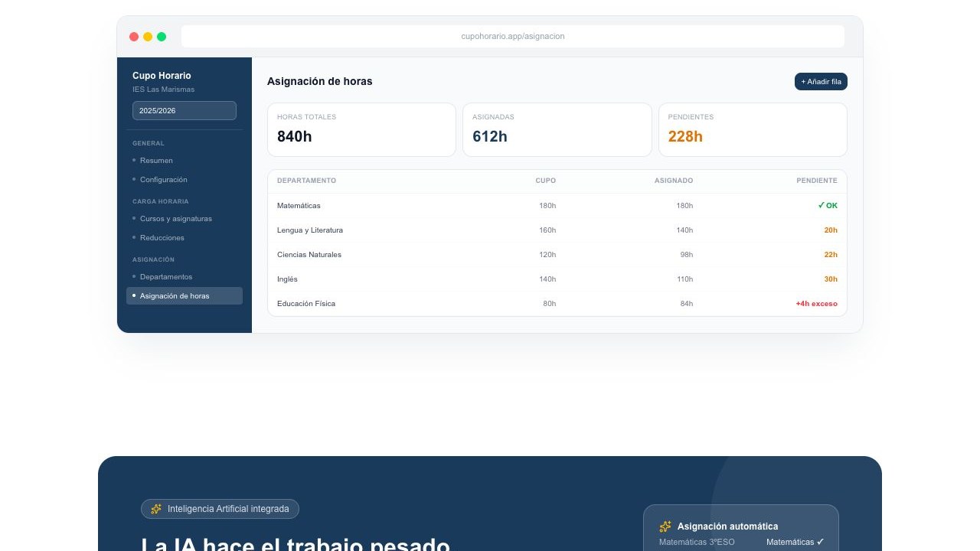Click the green traffic light dot
The height and width of the screenshot is (551, 980).
point(161,36)
